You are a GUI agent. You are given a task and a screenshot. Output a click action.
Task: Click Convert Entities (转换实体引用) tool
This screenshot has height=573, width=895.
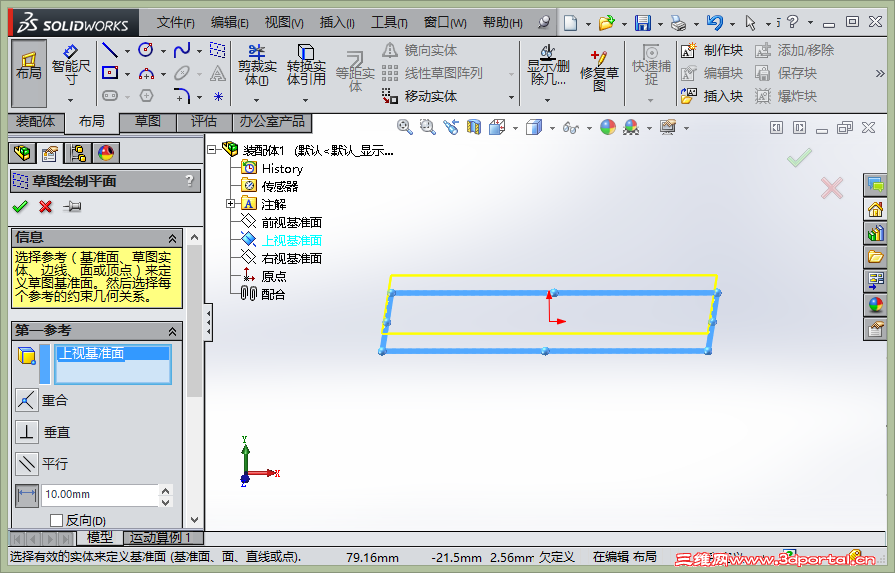coord(306,66)
